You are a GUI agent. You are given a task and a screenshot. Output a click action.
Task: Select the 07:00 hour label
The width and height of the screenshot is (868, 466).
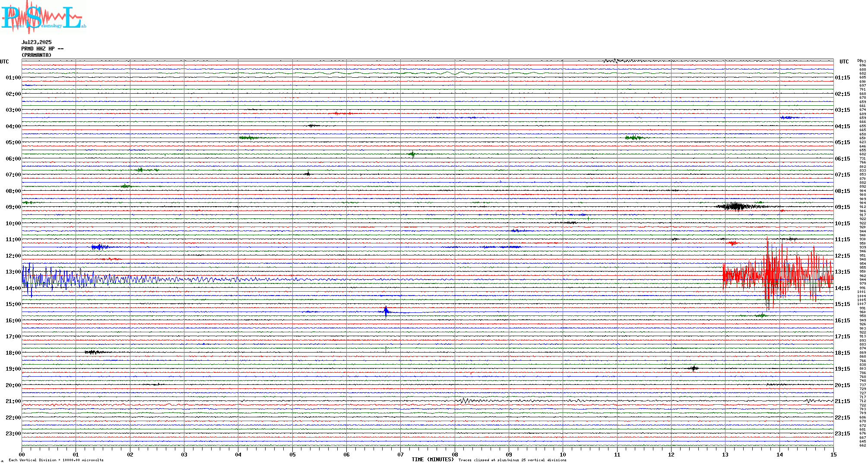(13, 175)
